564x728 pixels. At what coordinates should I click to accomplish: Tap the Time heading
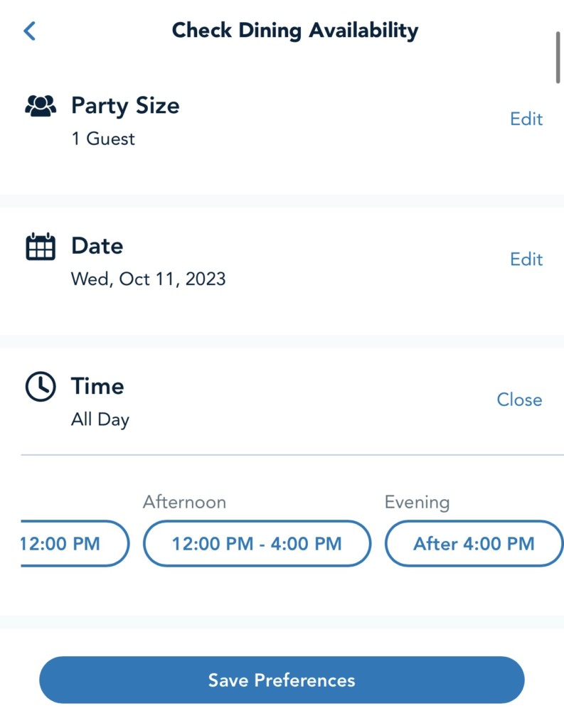(97, 386)
